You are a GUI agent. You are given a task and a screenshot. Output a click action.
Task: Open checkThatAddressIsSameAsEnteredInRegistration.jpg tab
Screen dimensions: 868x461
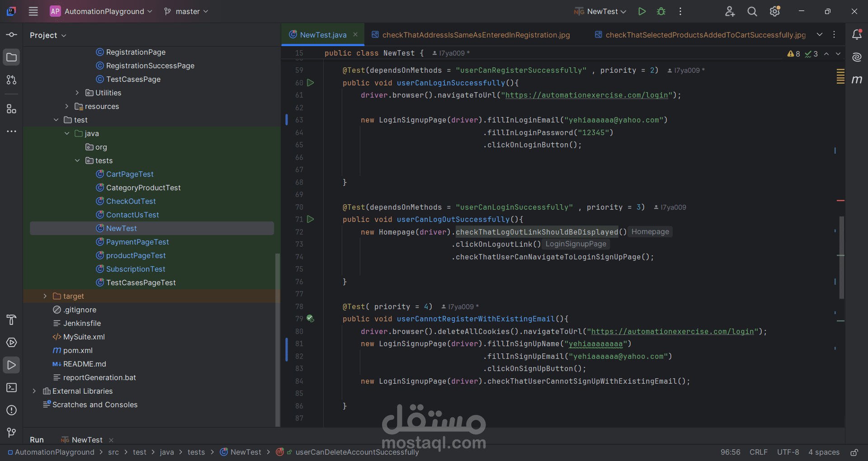coord(471,35)
